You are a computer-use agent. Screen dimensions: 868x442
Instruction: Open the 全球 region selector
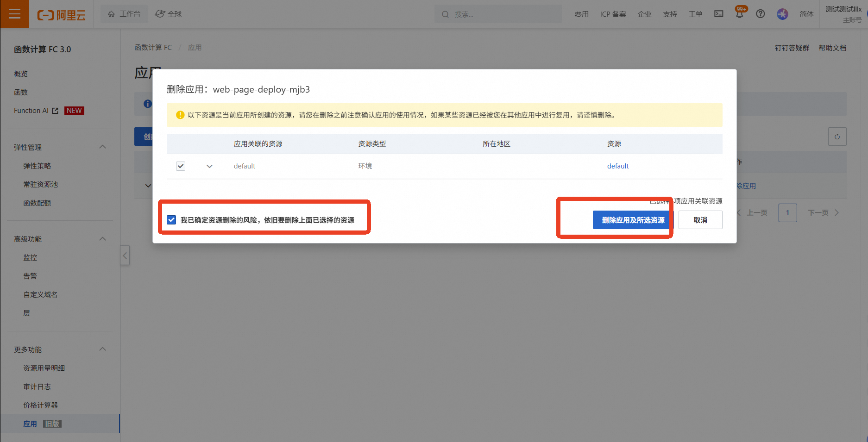[168, 14]
